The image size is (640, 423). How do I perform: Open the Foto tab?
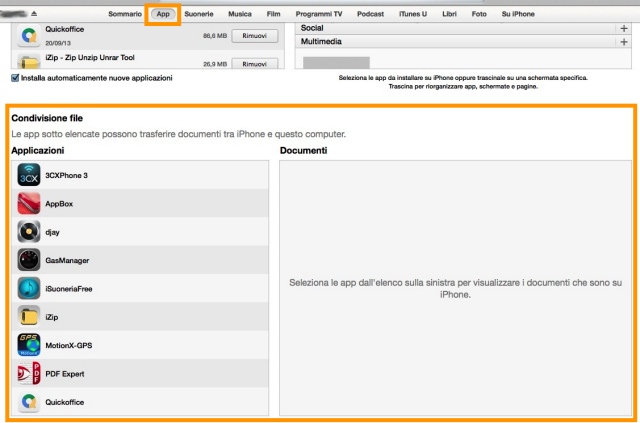click(479, 14)
